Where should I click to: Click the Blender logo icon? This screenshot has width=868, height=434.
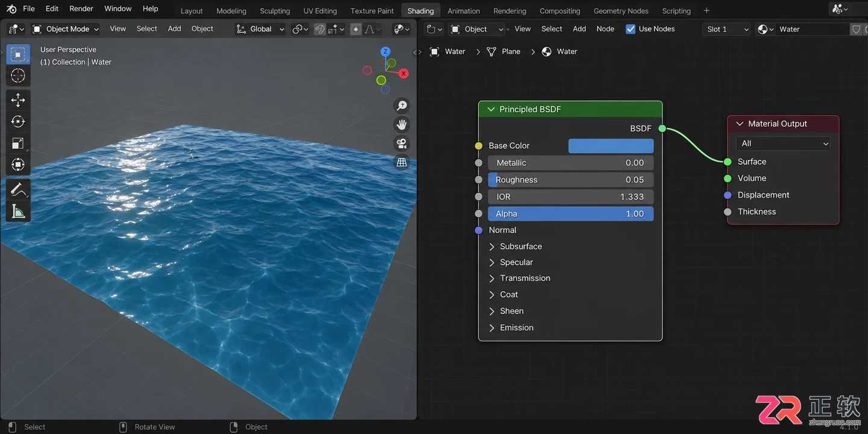click(x=11, y=9)
